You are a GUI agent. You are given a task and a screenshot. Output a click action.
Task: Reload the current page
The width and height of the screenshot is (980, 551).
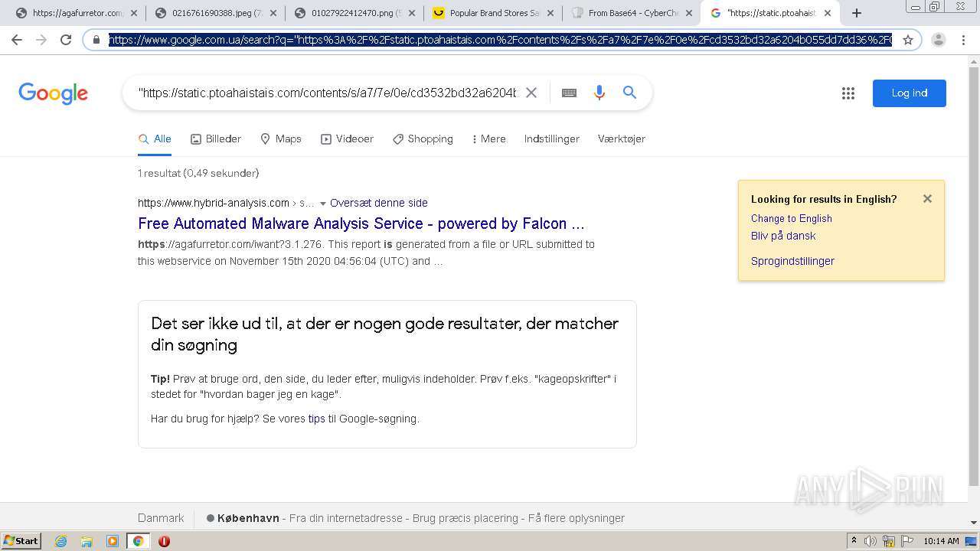(66, 40)
